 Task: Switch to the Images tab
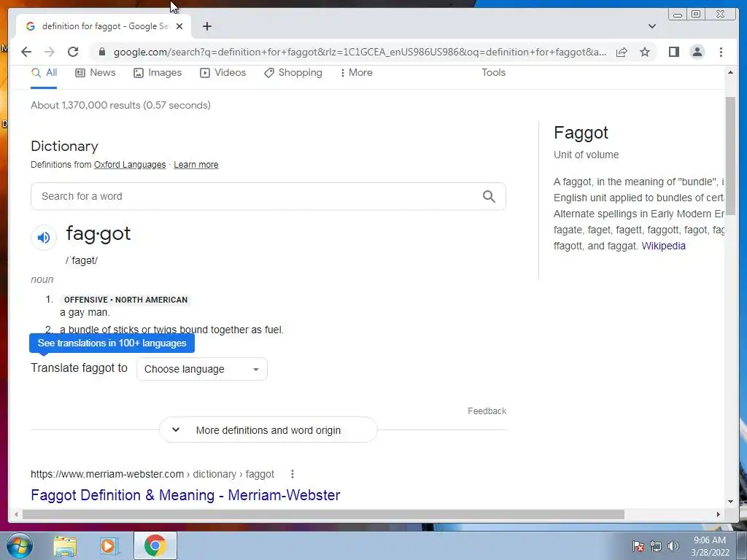(158, 72)
